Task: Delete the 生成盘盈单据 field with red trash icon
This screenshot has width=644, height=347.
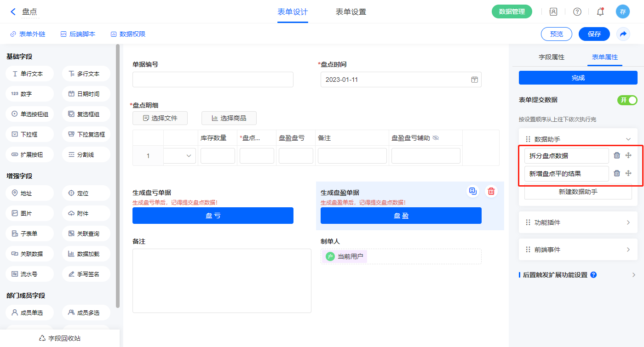Action: coord(491,191)
